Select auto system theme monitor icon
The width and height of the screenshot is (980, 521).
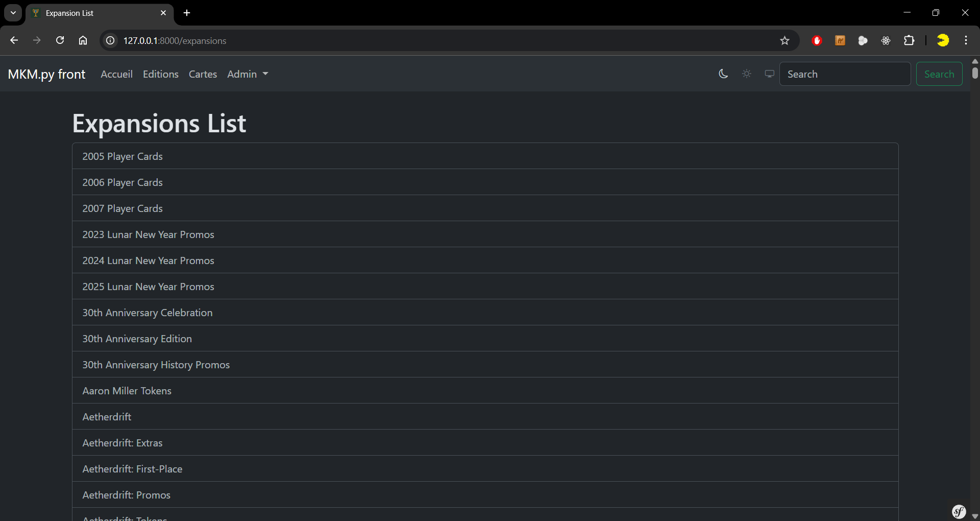769,74
